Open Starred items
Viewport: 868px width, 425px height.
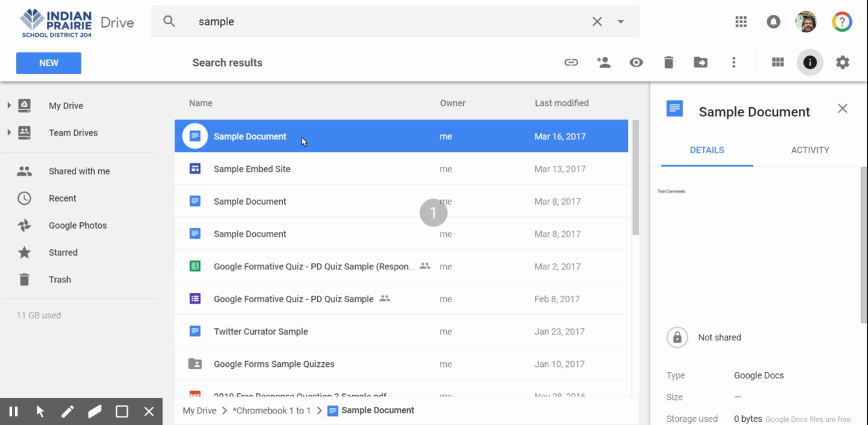click(x=63, y=253)
